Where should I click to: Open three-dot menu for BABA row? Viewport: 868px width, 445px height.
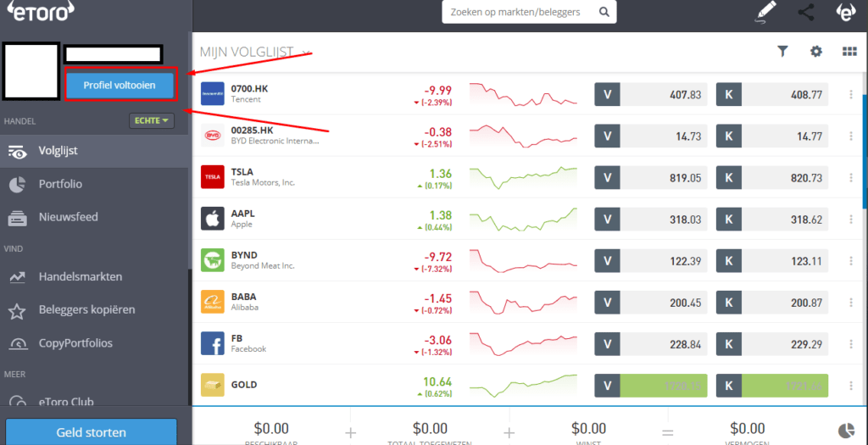(851, 303)
